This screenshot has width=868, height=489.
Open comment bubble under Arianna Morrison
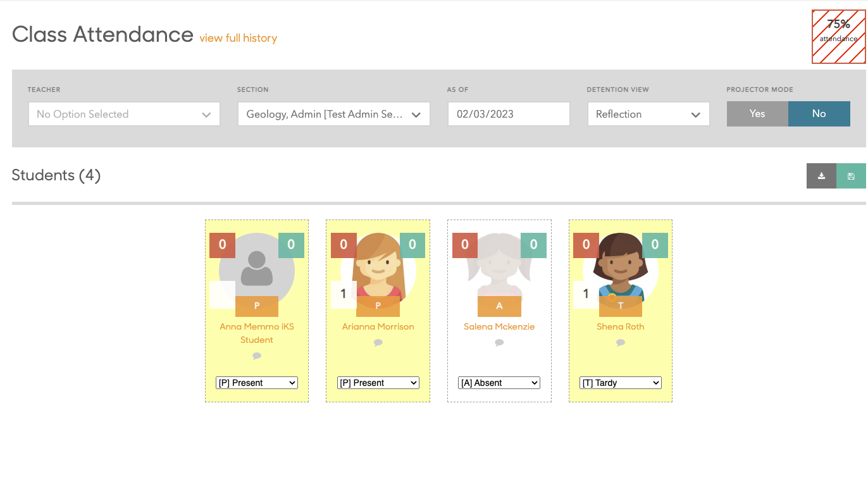pyautogui.click(x=378, y=342)
